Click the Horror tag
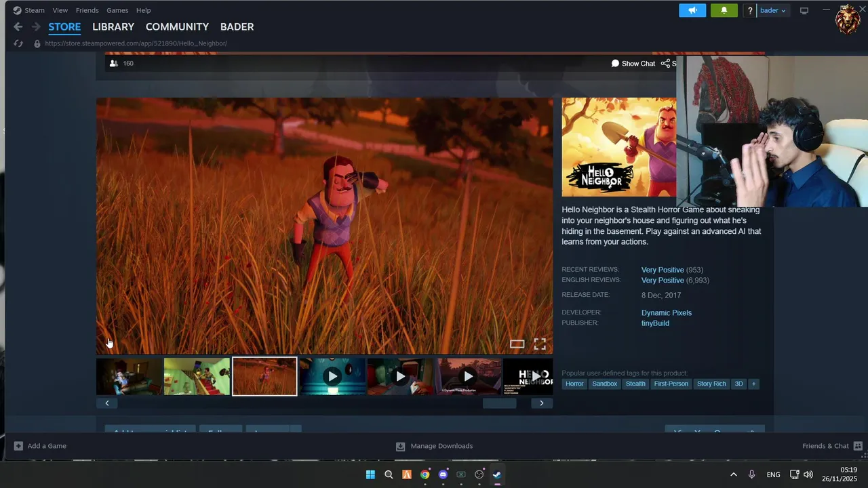868x488 pixels. tap(574, 384)
